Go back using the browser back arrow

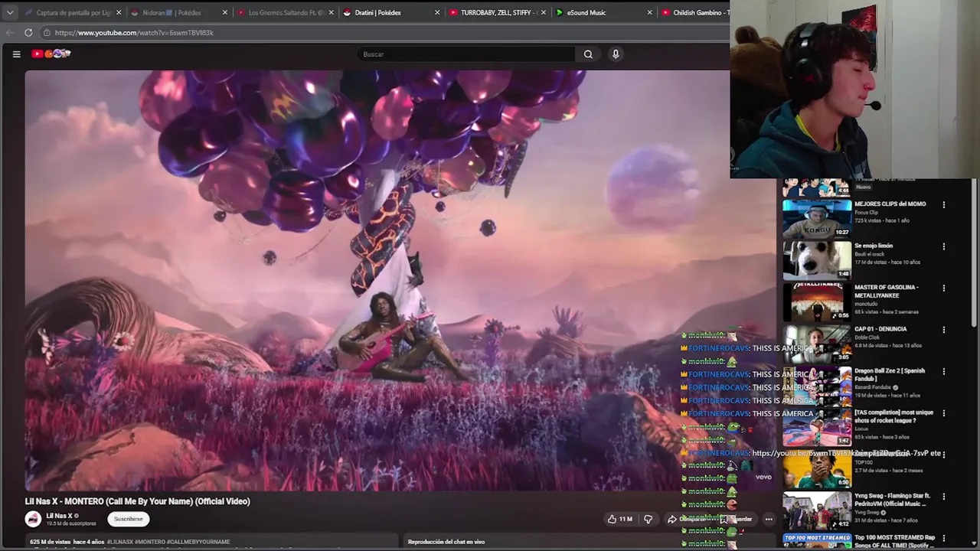coord(9,32)
